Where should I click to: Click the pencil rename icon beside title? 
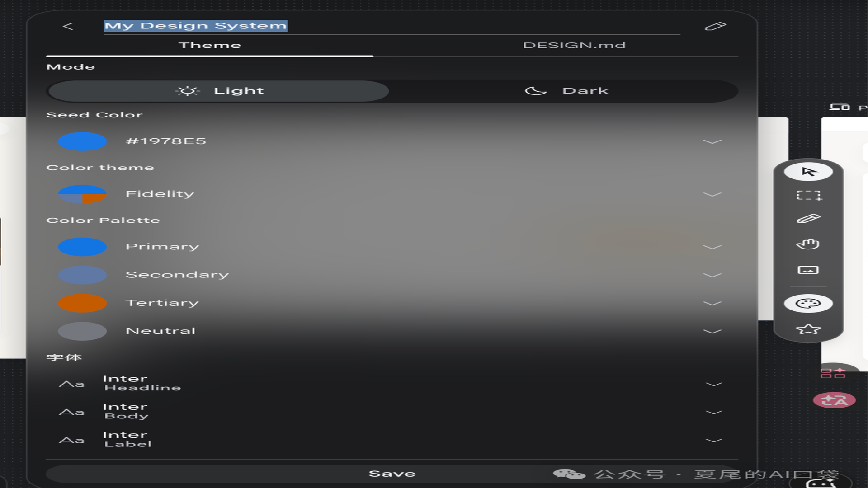pos(715,26)
